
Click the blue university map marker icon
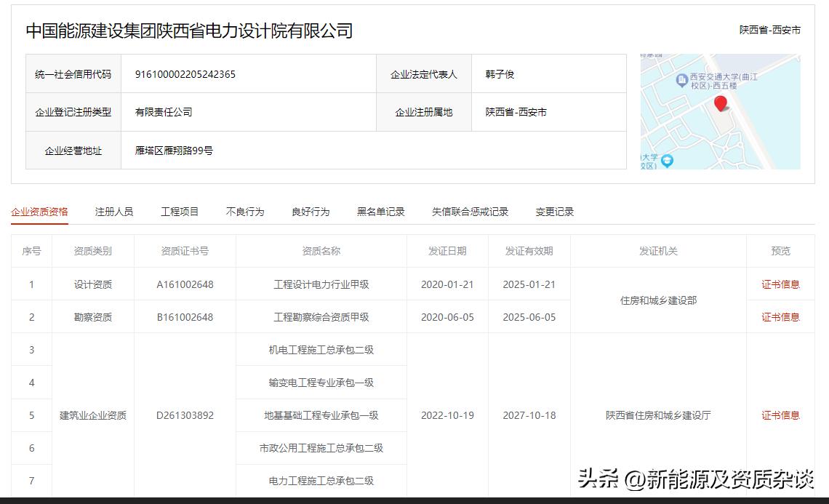pyautogui.click(x=681, y=81)
